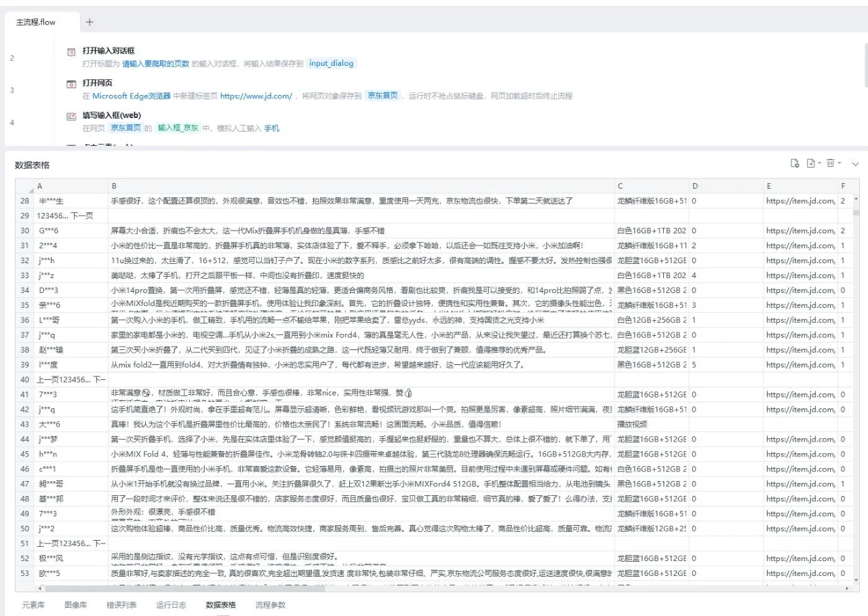This screenshot has width=868, height=616.
Task: Open the 错误列表 tab
Action: (x=121, y=604)
